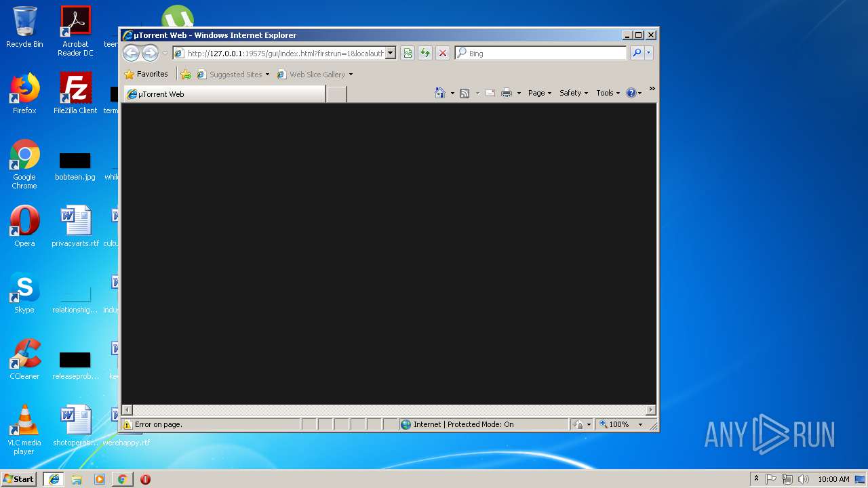The width and height of the screenshot is (868, 488).
Task: Expand the Print options dropdown arrow
Action: point(519,94)
